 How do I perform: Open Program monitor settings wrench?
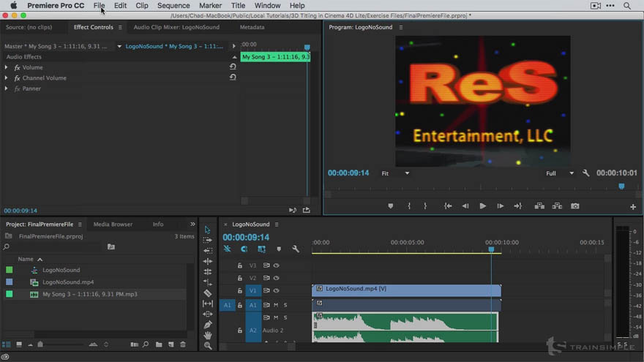click(x=585, y=173)
